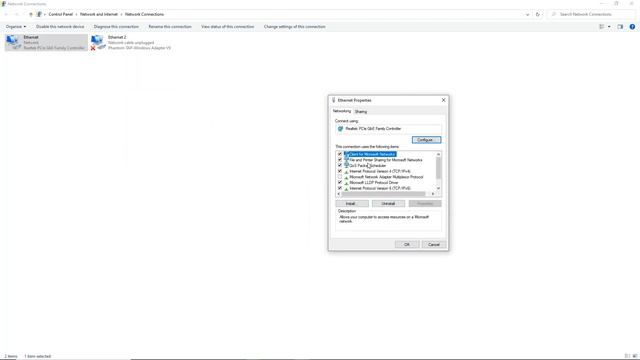Click the back navigation arrow
The height and width of the screenshot is (360, 640).
7,14
